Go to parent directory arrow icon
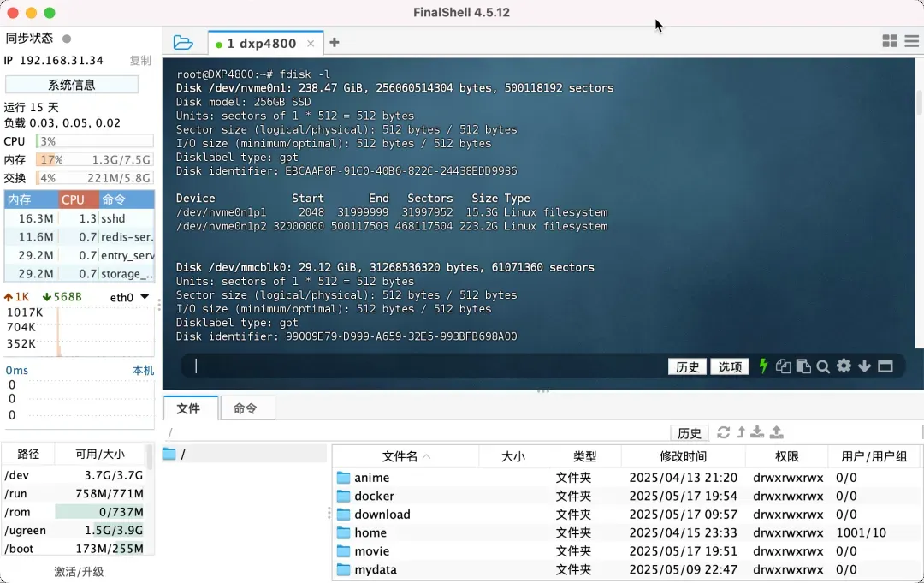 [741, 432]
